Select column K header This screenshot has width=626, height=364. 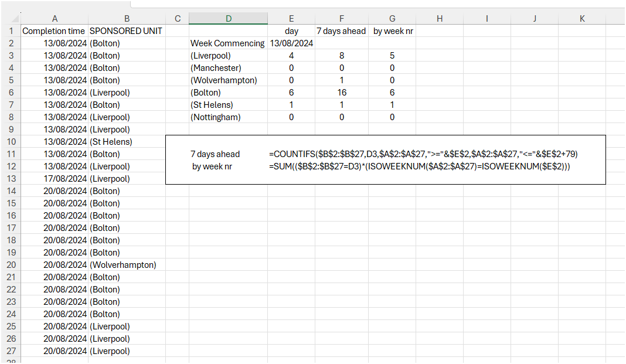[x=582, y=18]
